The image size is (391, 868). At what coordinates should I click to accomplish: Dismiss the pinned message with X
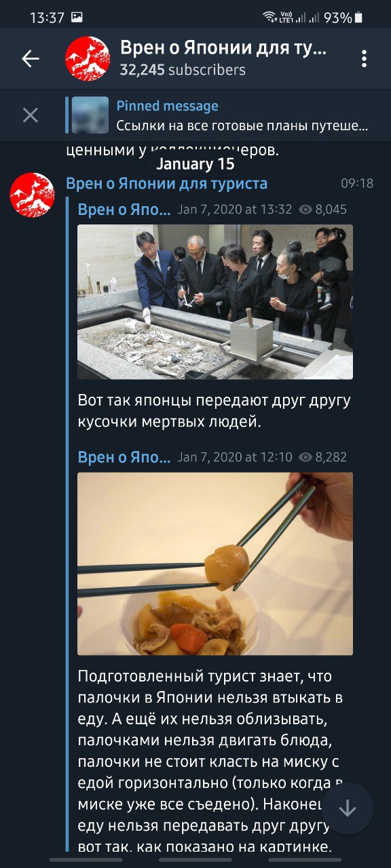click(31, 115)
